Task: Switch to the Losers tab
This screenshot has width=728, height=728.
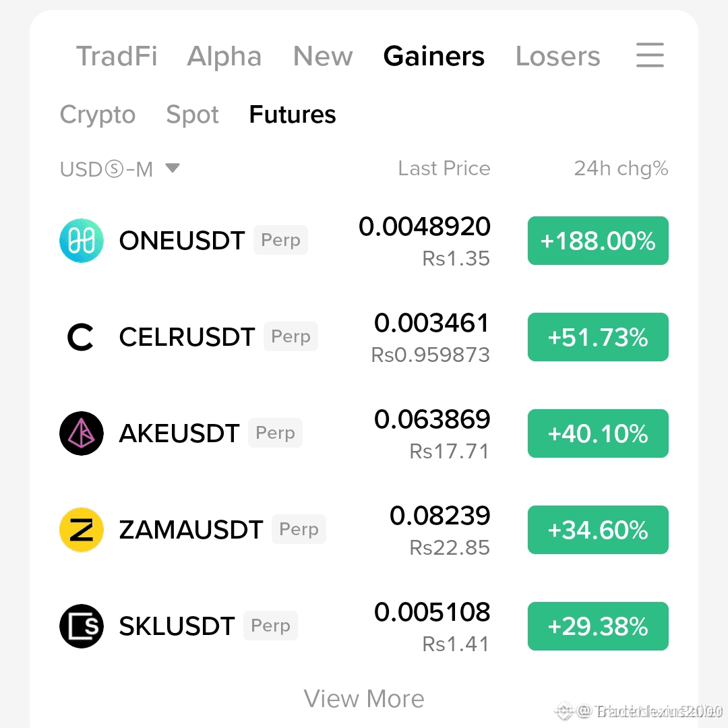Action: tap(557, 56)
